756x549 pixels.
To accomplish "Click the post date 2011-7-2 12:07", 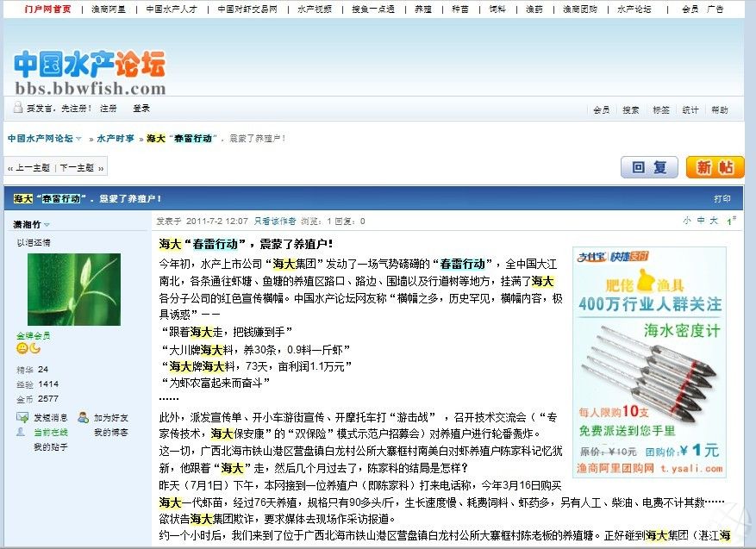I will click(217, 221).
